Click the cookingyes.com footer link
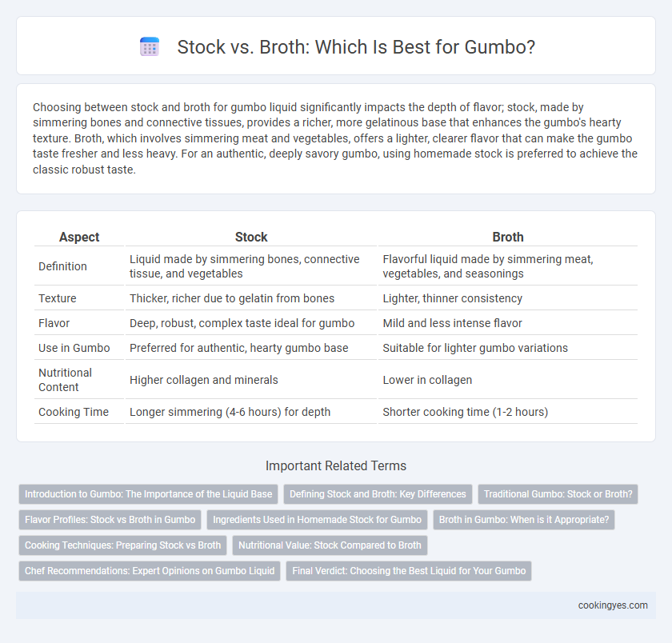Image resolution: width=672 pixels, height=643 pixels. [x=613, y=605]
